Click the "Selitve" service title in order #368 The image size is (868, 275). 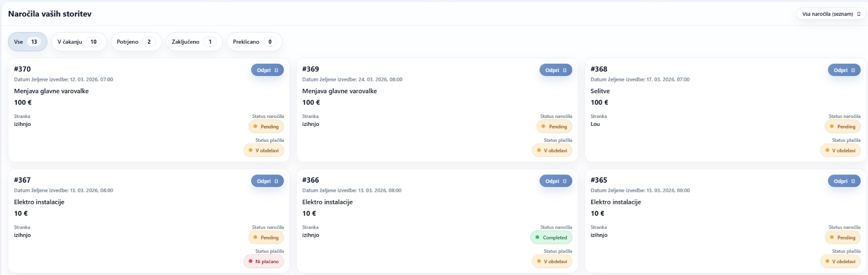(600, 91)
